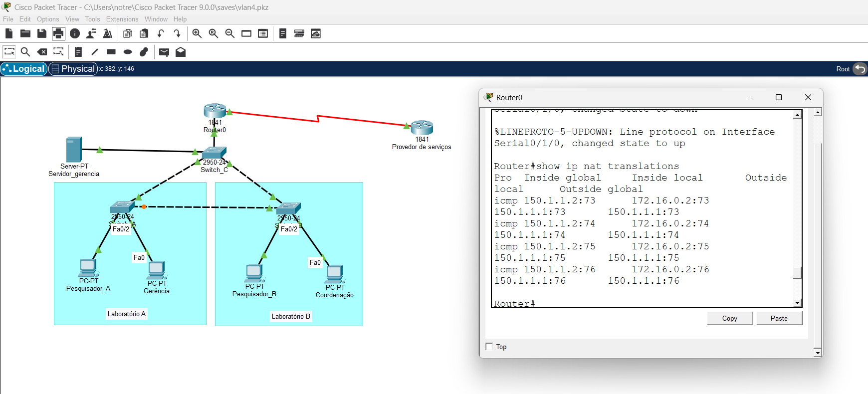Screen dimensions: 868x394
Task: Select the Draw Ellipse tool
Action: point(128,51)
